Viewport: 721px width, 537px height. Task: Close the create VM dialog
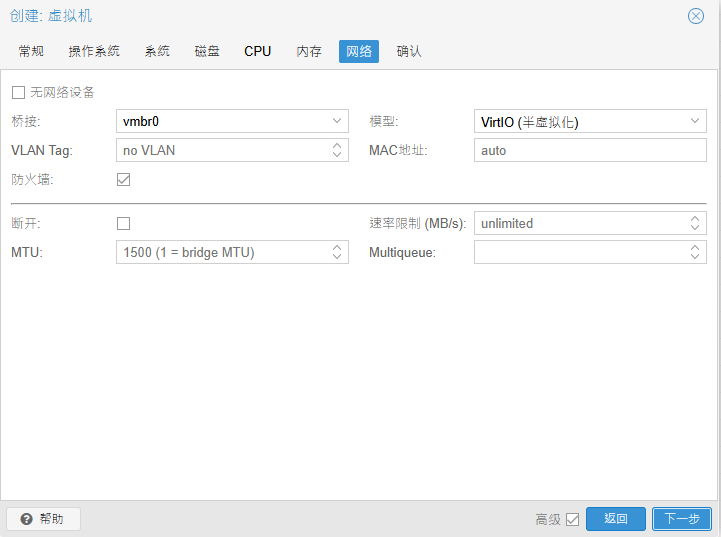695,16
